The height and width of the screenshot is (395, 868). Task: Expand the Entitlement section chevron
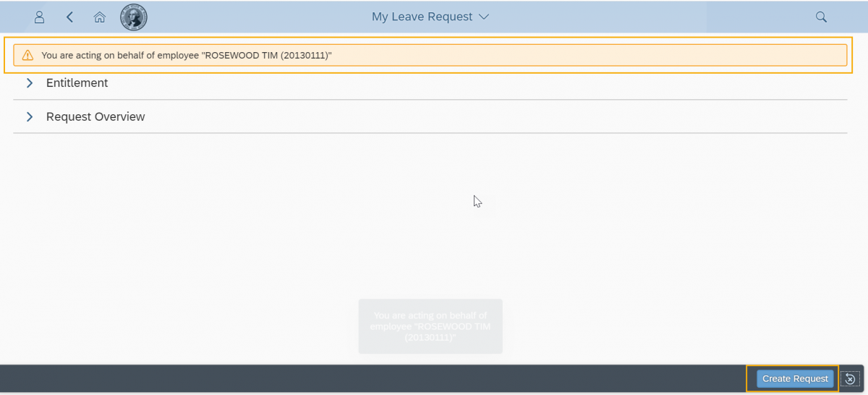[30, 83]
